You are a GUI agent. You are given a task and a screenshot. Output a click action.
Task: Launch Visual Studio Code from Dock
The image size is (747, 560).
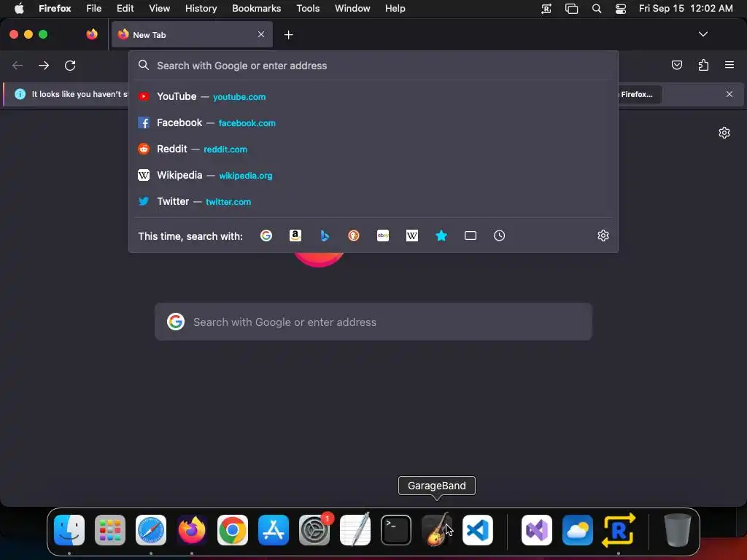point(478,529)
